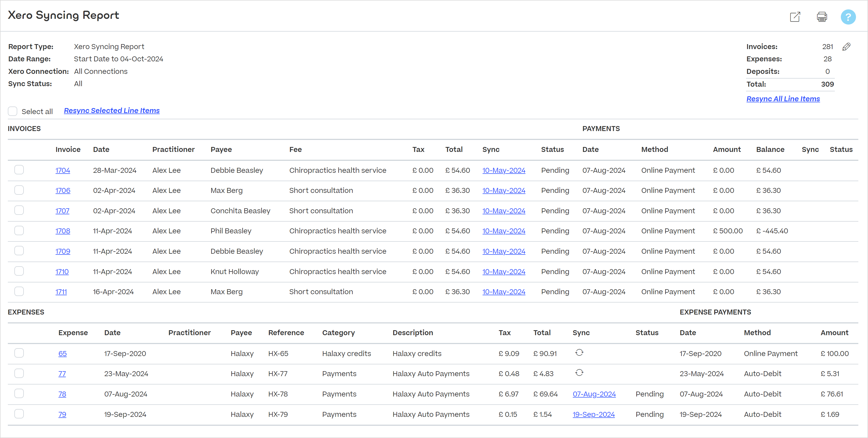Screen dimensions: 868x438
Task: Click the sync icon for expense 65
Action: [579, 352]
